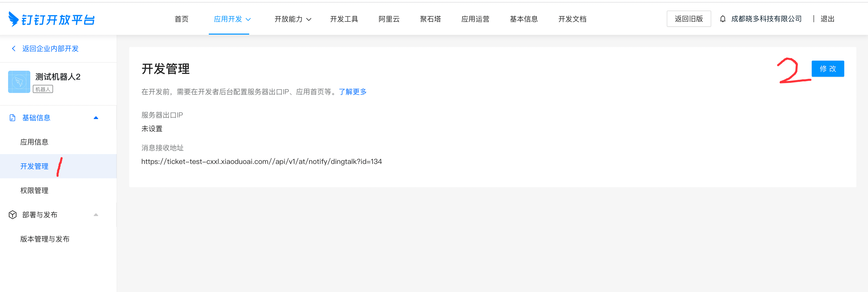Viewport: 868px width, 292px height.
Task: Collapse the 部署与发布 section arrow
Action: [96, 215]
